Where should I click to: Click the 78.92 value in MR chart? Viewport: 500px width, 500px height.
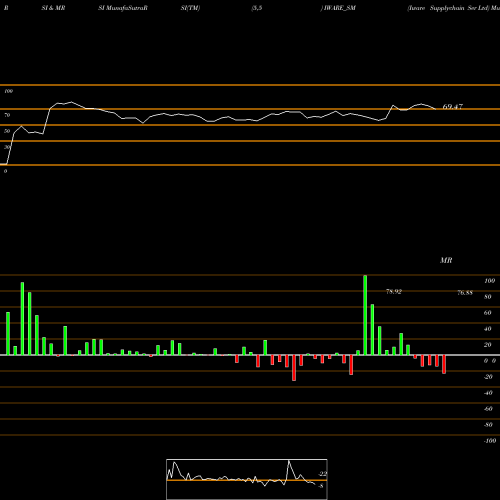click(x=394, y=292)
